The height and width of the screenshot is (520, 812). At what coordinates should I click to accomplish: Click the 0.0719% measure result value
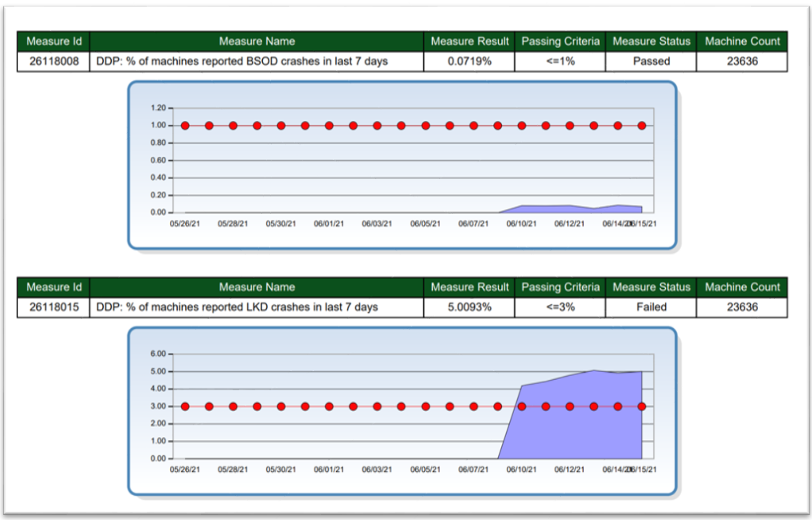pyautogui.click(x=470, y=61)
